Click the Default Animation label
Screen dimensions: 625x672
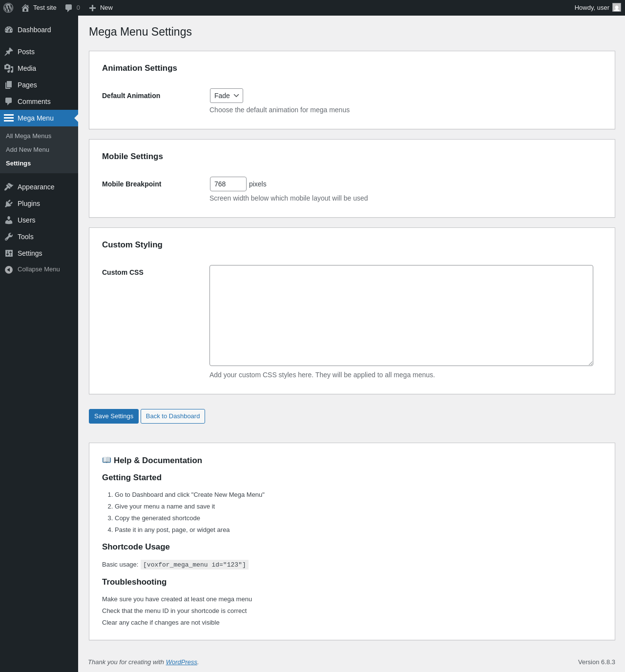[x=131, y=96]
